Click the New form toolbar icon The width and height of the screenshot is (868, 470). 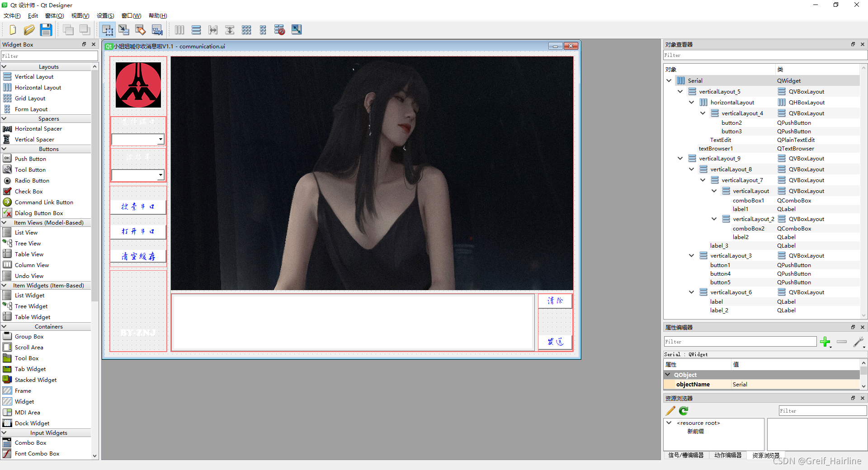[13, 30]
